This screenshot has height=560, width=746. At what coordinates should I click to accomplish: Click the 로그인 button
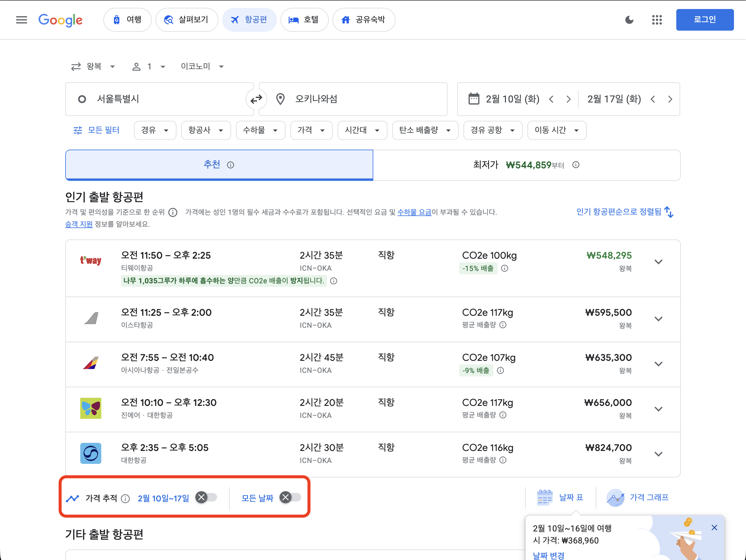pyautogui.click(x=705, y=20)
